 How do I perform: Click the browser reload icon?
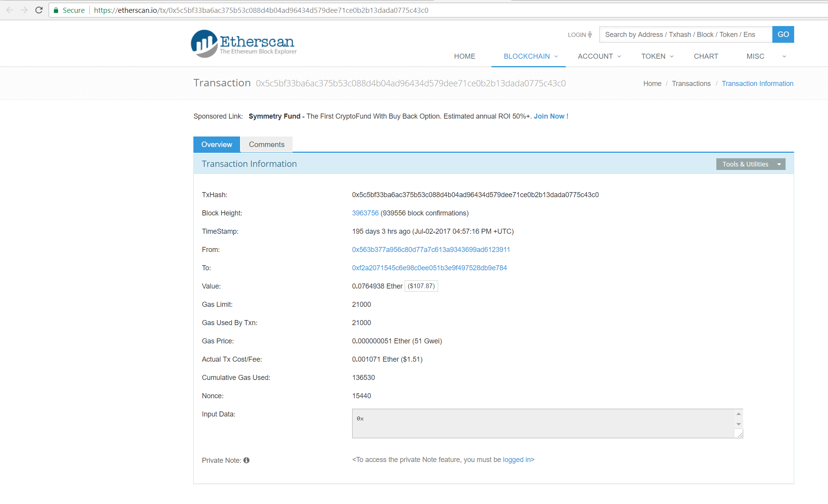39,10
